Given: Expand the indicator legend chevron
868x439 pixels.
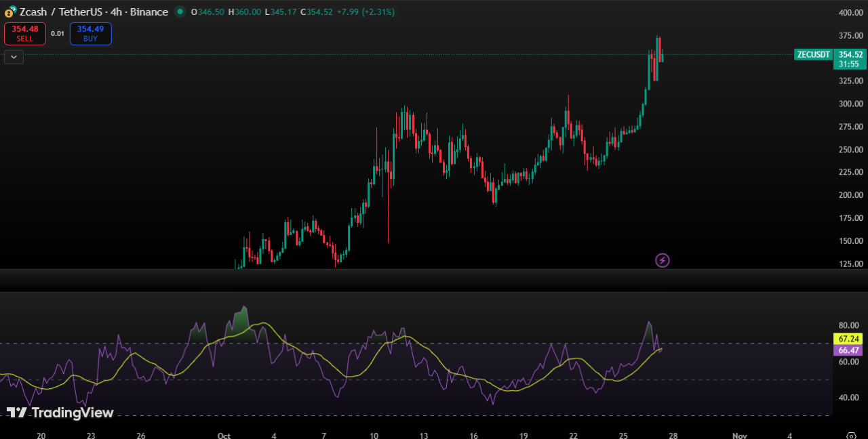Looking at the screenshot, I should tap(14, 57).
